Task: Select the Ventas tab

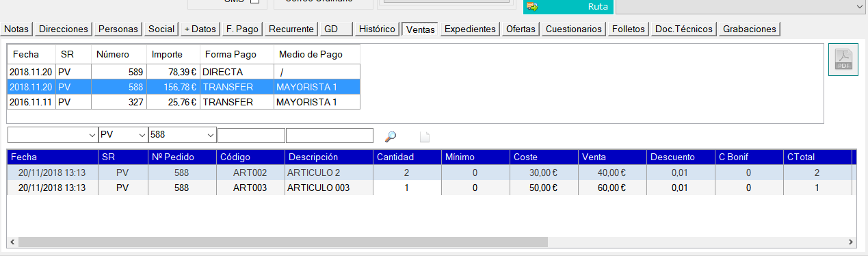Action: [420, 29]
